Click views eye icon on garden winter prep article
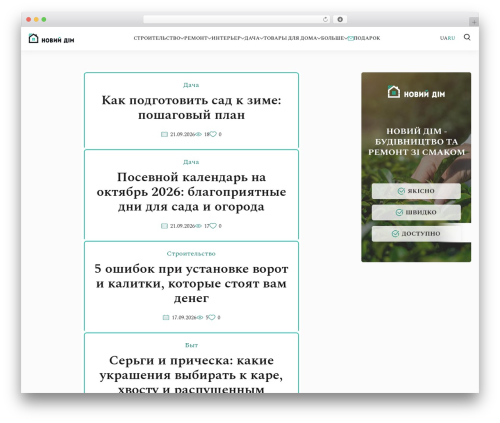 pyautogui.click(x=199, y=134)
